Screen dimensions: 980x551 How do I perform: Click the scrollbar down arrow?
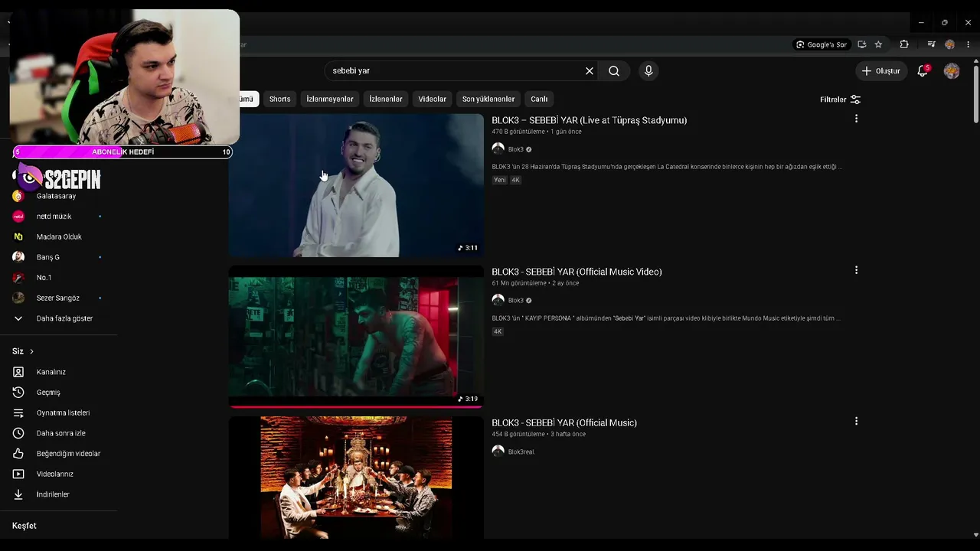pos(975,534)
